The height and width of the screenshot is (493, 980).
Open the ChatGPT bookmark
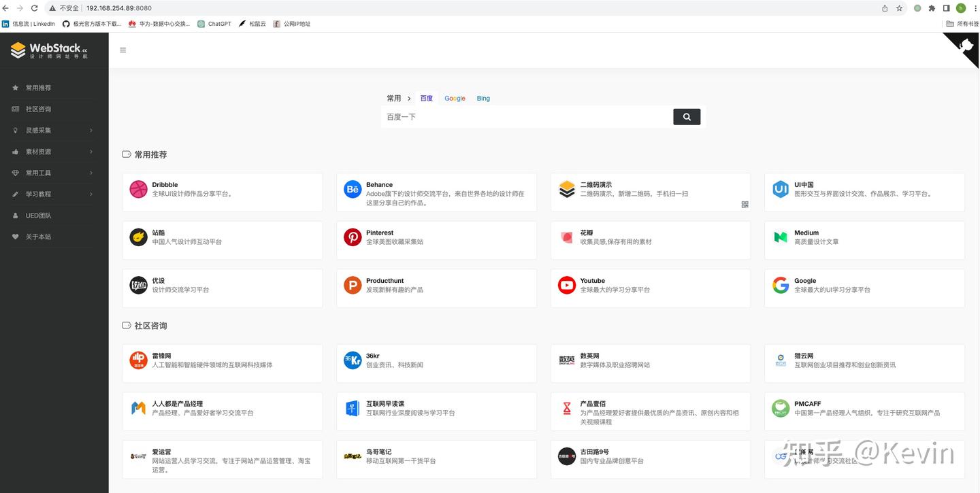coord(214,24)
